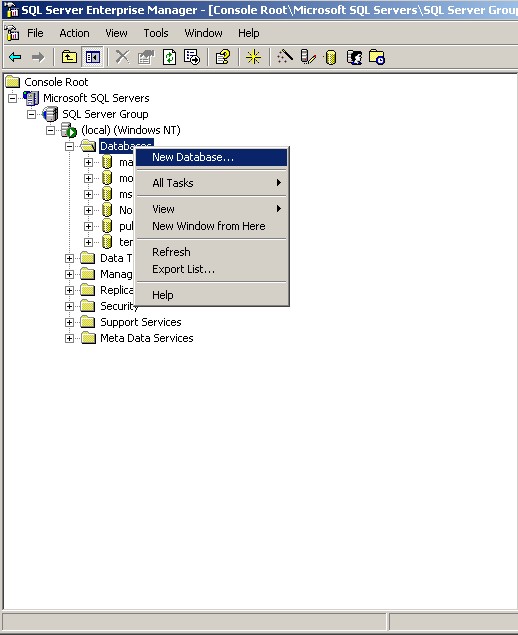Click the New Login toolbar icon
The image size is (518, 635).
tap(354, 57)
